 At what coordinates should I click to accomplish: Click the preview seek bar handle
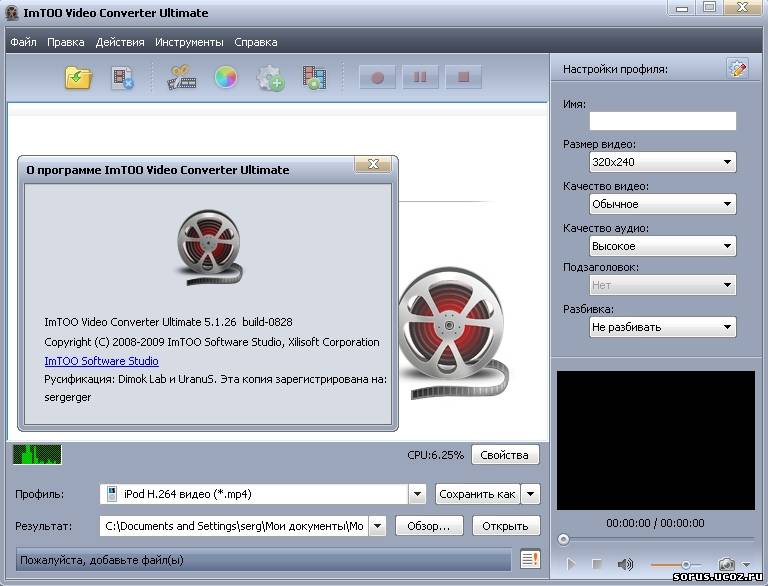coord(563,539)
